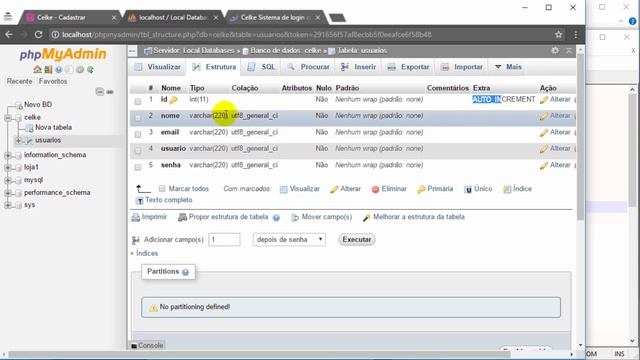Switch to Celke Sistema de login browser tab

coord(275,18)
